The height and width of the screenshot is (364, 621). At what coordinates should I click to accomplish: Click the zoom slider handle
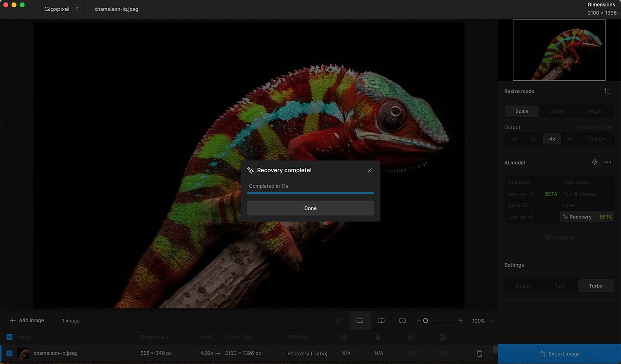coord(425,321)
